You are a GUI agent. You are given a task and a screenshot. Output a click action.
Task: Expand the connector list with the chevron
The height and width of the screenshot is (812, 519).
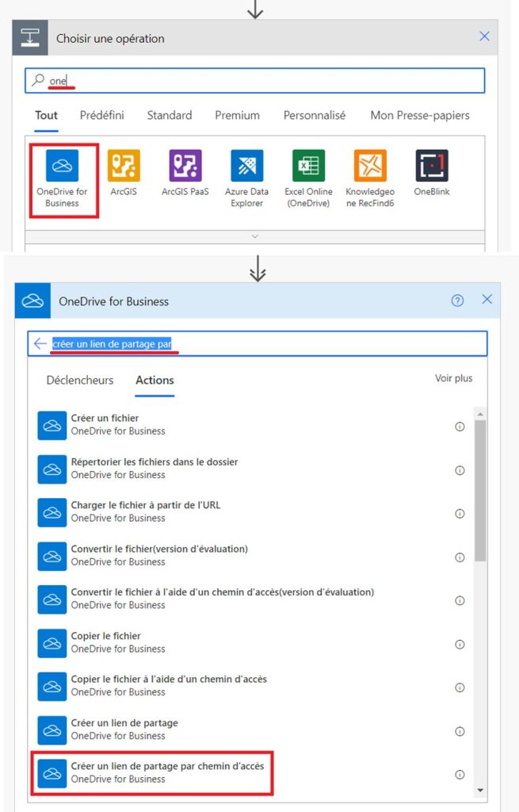254,236
